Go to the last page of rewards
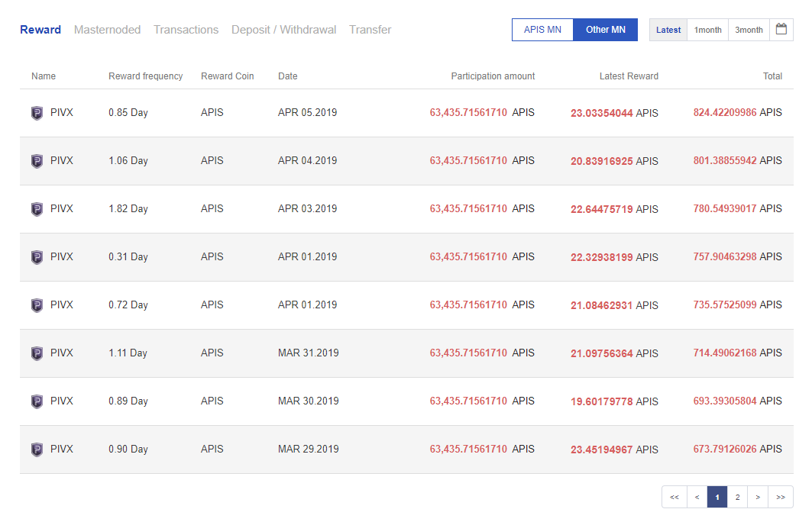This screenshot has width=812, height=522. (780, 497)
